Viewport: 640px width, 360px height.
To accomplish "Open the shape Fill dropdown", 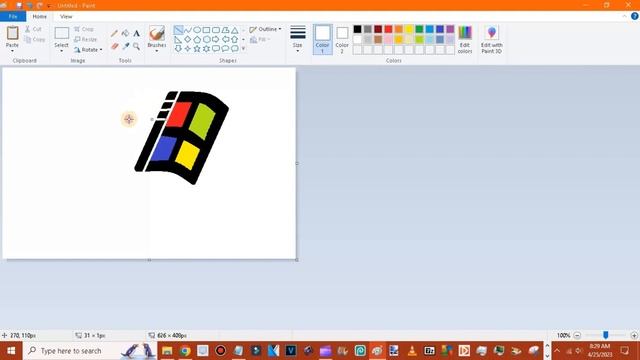I will [x=260, y=40].
